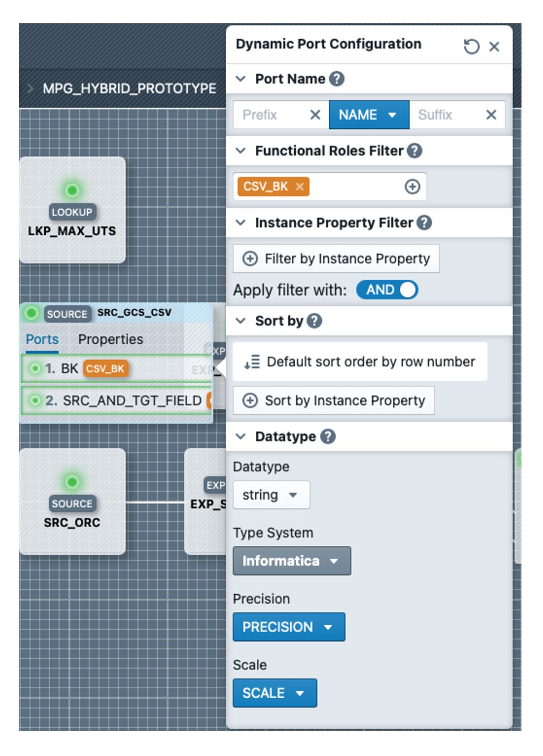Open the Datatype help icon
The width and height of the screenshot is (543, 756).
click(328, 436)
